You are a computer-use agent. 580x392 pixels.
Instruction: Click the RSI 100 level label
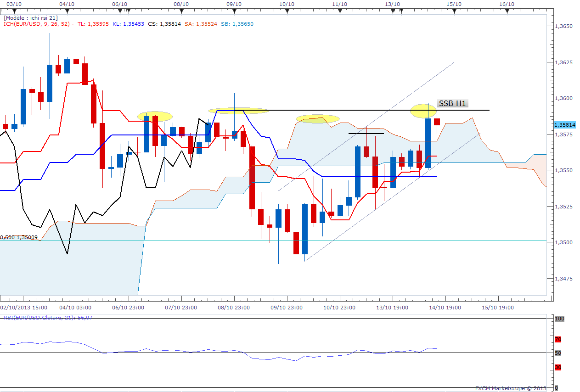[x=559, y=319]
